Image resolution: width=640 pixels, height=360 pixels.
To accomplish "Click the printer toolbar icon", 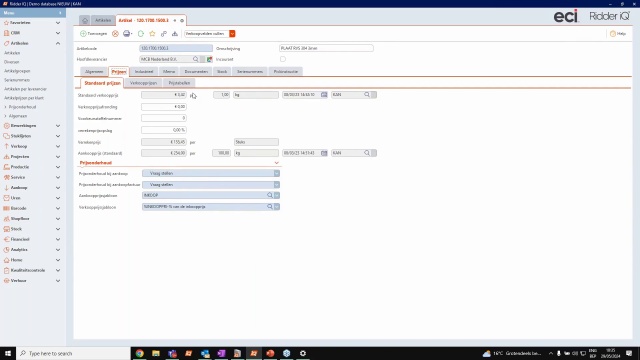I will pos(127,34).
